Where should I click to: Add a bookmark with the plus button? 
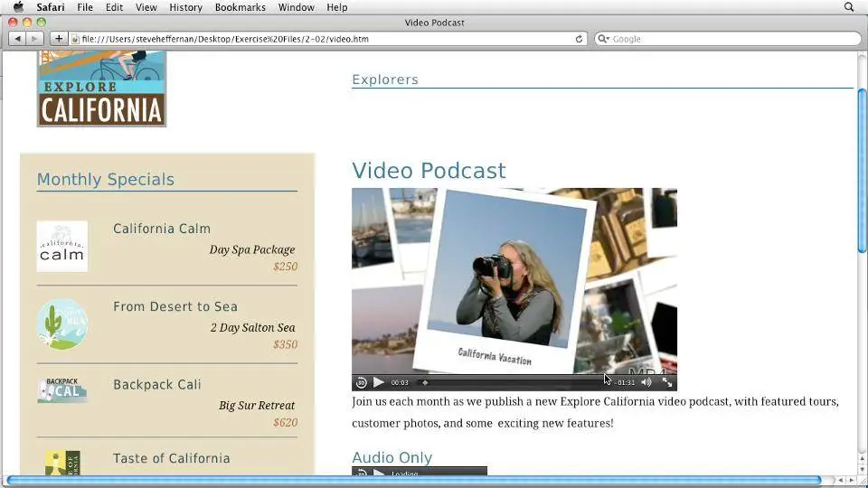[58, 39]
